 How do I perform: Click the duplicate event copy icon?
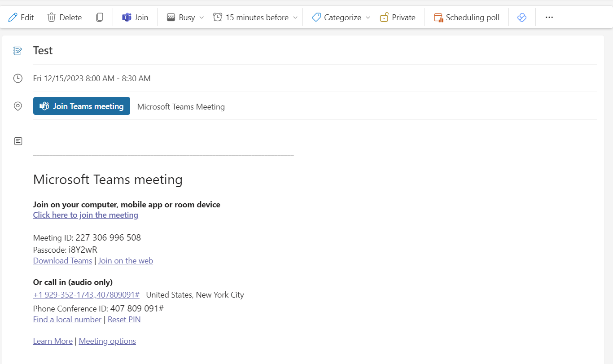point(100,18)
